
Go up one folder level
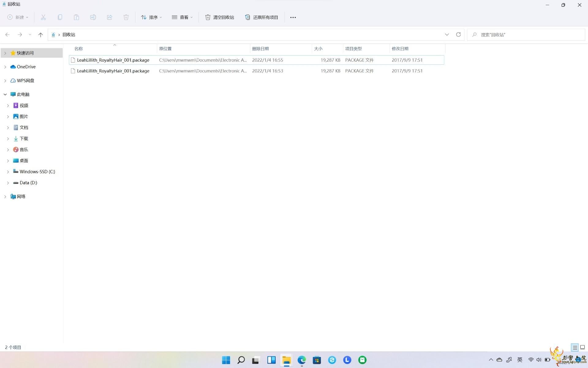click(x=40, y=35)
